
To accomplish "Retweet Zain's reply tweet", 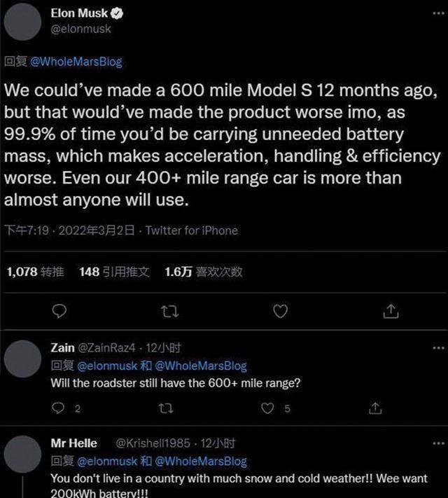I will 166,408.
